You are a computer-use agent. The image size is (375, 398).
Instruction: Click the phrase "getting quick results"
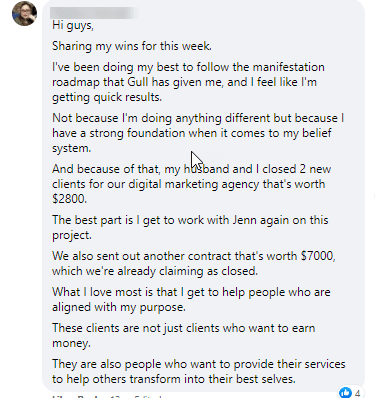click(107, 97)
